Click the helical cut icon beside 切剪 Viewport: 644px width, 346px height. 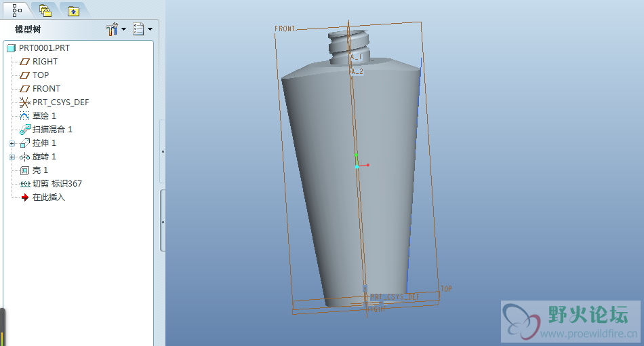pyautogui.click(x=25, y=184)
